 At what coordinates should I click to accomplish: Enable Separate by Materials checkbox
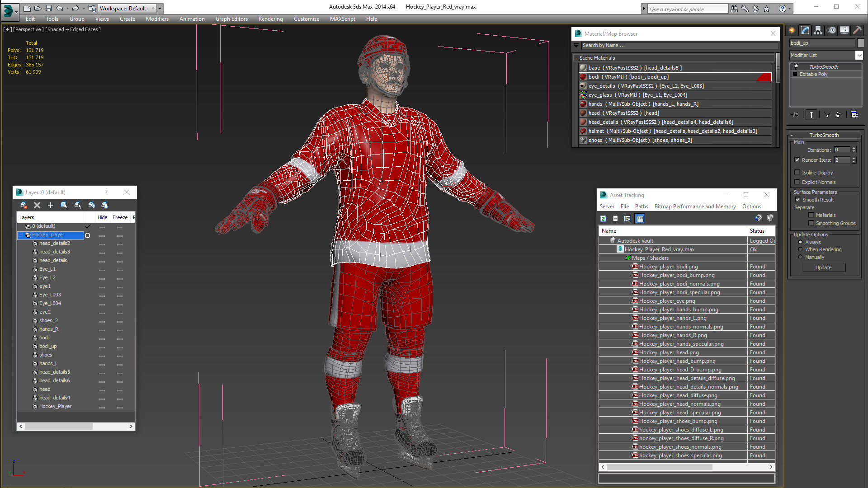(x=811, y=215)
